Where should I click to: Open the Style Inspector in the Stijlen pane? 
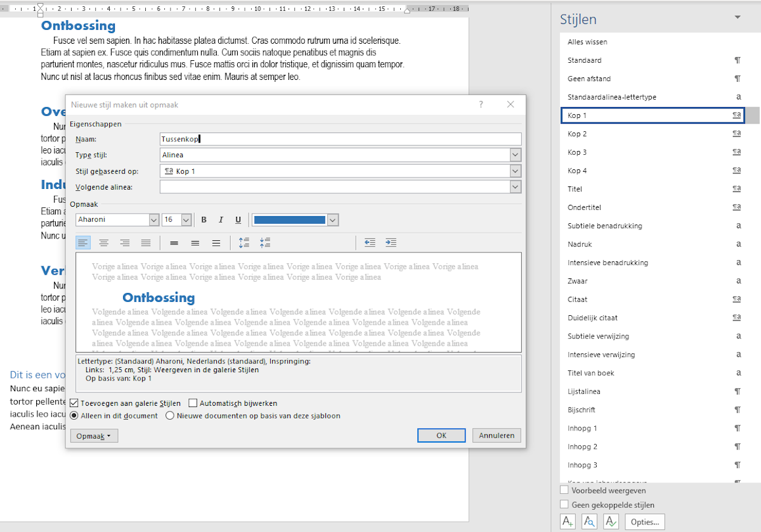(589, 521)
